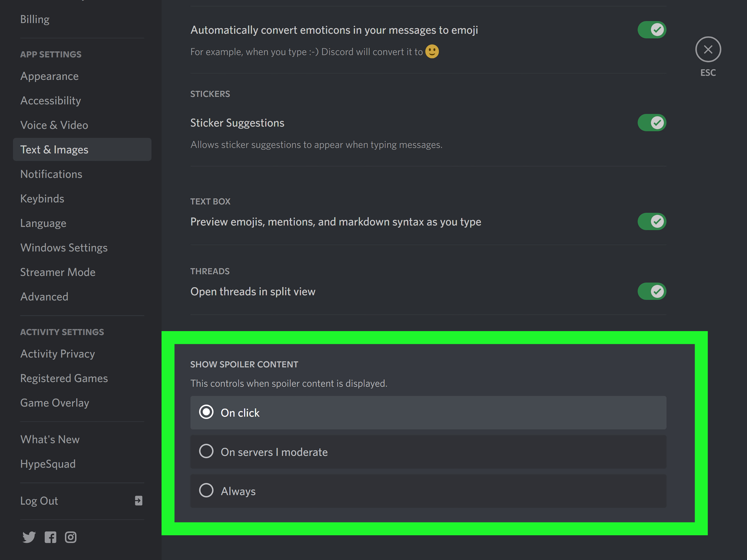
Task: Select On click spoiler display option
Action: [206, 412]
